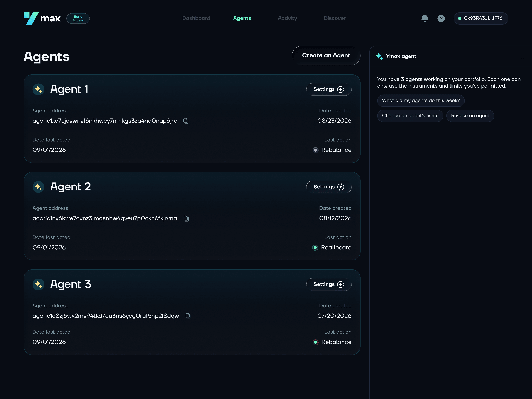532x399 pixels.
Task: Minimize the Ymax agent panel
Action: [x=522, y=58]
